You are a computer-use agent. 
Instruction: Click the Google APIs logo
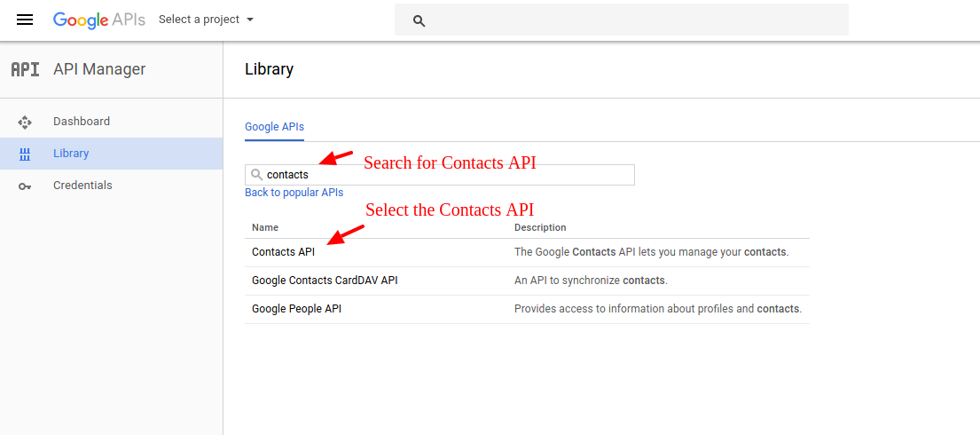click(98, 20)
